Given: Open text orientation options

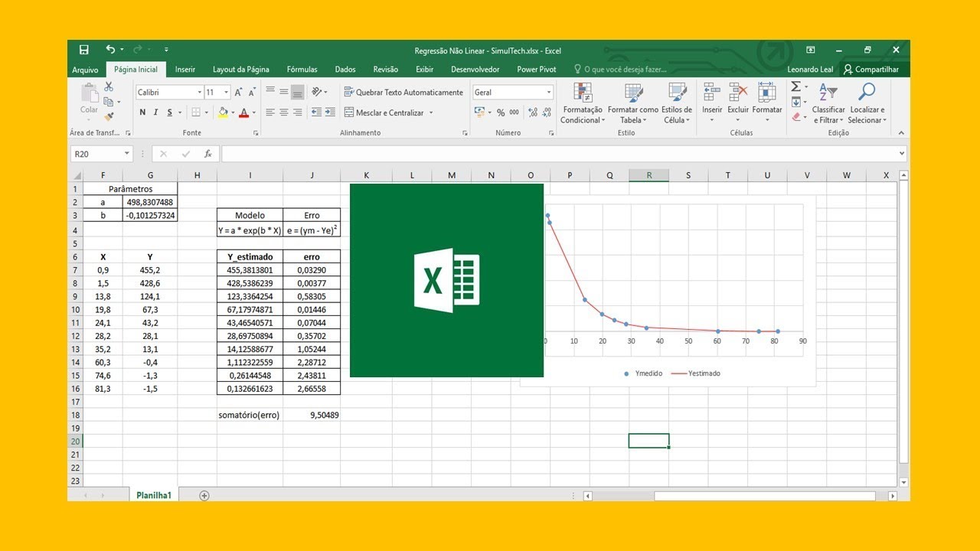Looking at the screenshot, I should click(318, 92).
